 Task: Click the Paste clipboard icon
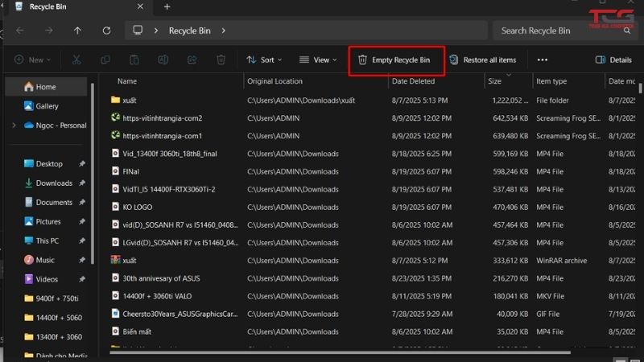coord(134,60)
